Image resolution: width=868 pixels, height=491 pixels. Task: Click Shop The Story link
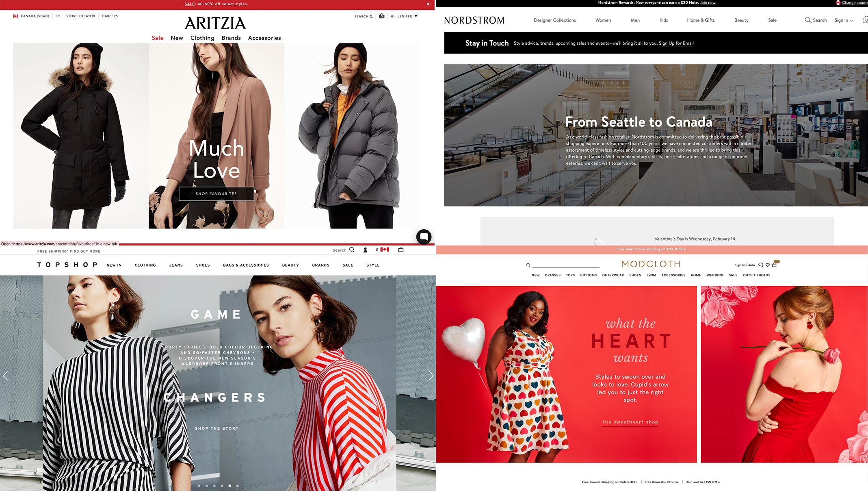[216, 428]
